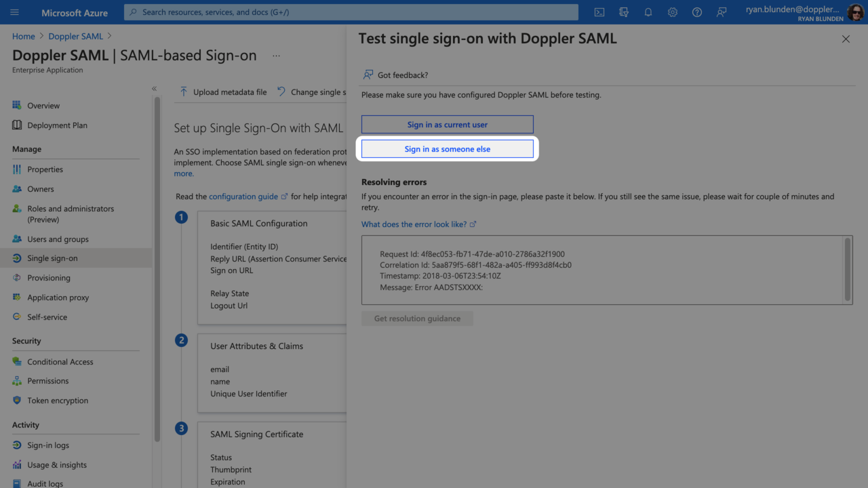The image size is (868, 488).
Task: Click the search resources input field
Action: point(351,12)
